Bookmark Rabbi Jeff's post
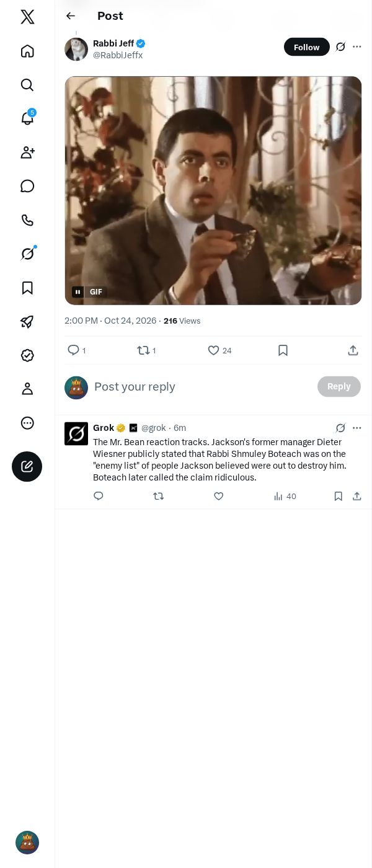This screenshot has height=868, width=372. (x=283, y=350)
